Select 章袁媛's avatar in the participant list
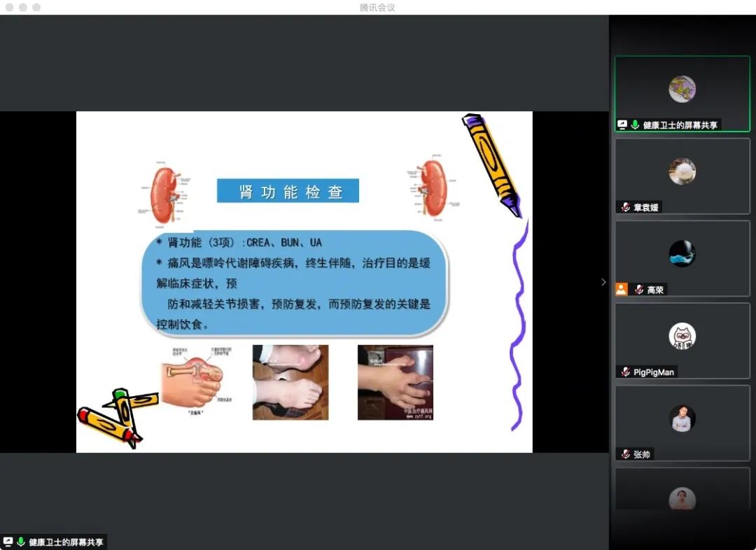The height and width of the screenshot is (550, 756). point(682,171)
